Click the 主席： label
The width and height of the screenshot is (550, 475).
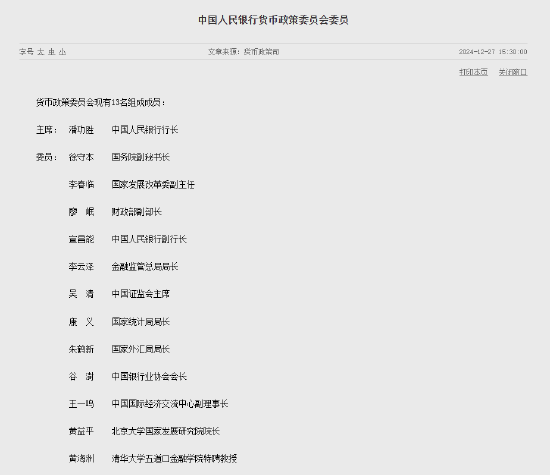46,130
